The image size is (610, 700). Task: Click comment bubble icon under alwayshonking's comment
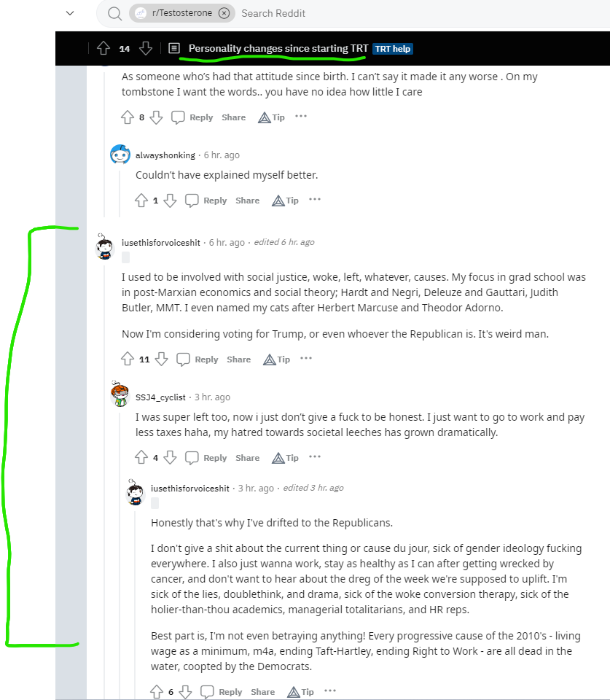click(x=192, y=201)
